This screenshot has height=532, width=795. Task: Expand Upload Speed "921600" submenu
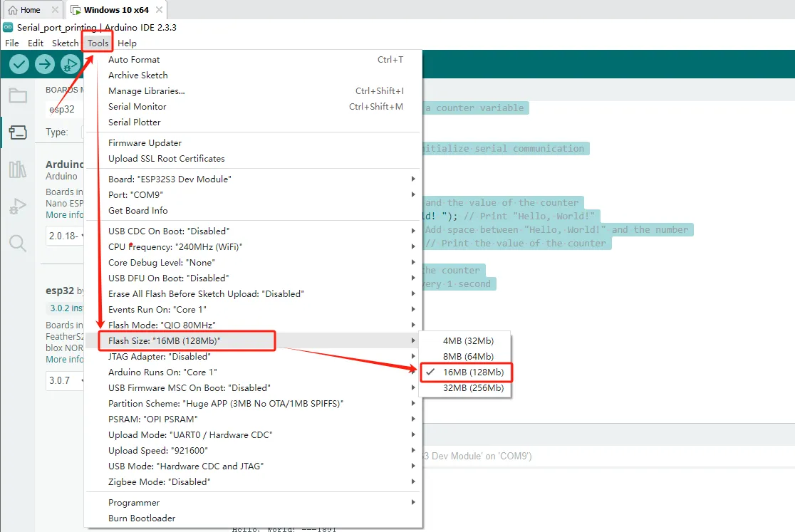click(x=253, y=450)
